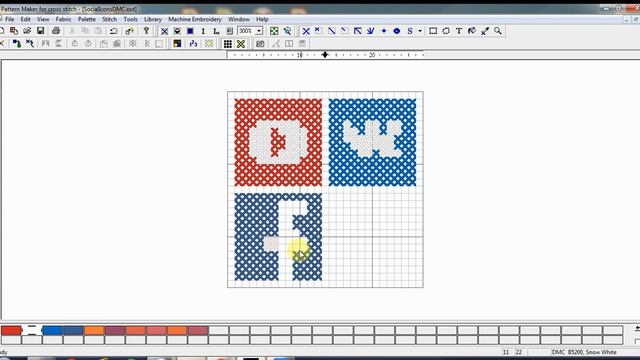Screen dimensions: 640x360
Task: Select the flood fill tool
Action: [x=472, y=31]
